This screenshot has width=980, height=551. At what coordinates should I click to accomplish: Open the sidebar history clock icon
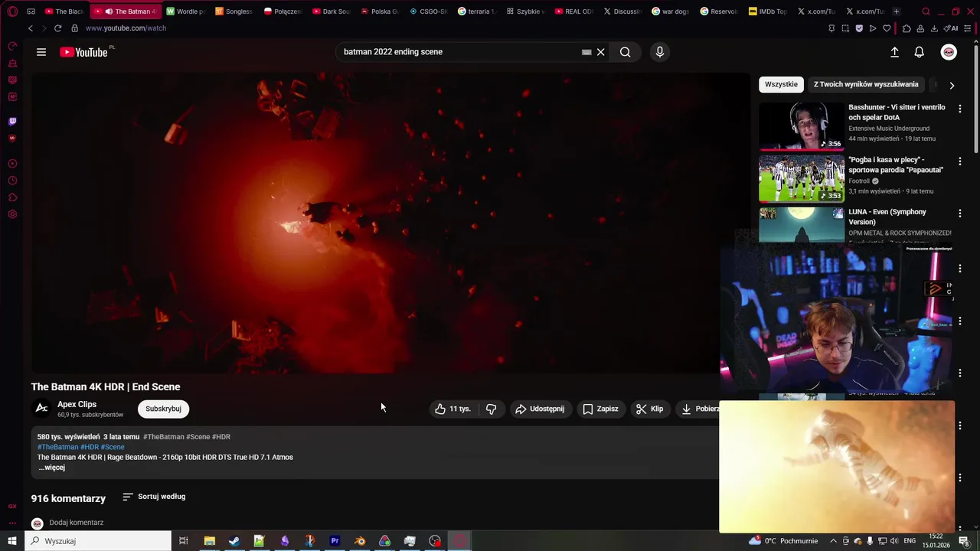(x=12, y=181)
